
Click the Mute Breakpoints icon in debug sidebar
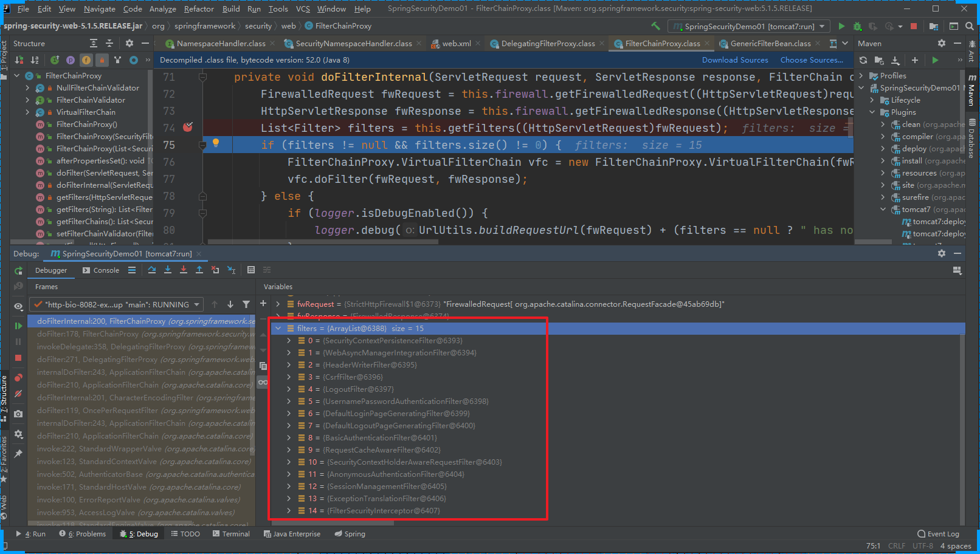[x=18, y=394]
